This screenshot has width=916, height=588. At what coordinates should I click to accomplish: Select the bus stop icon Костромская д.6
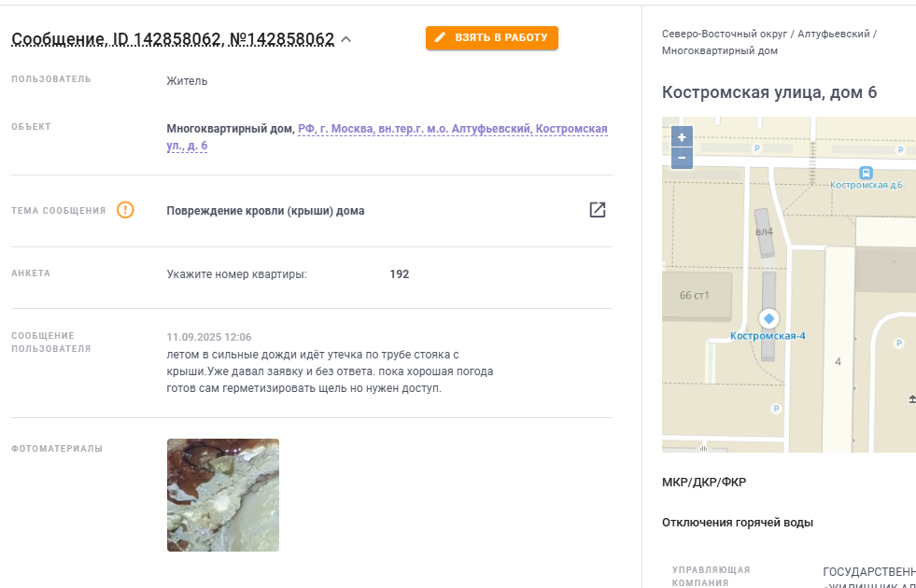click(x=866, y=173)
